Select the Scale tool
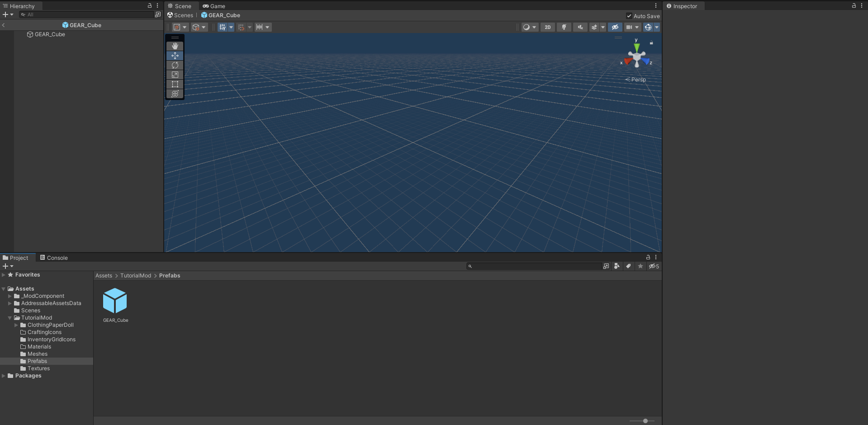This screenshot has height=425, width=868. click(x=175, y=75)
